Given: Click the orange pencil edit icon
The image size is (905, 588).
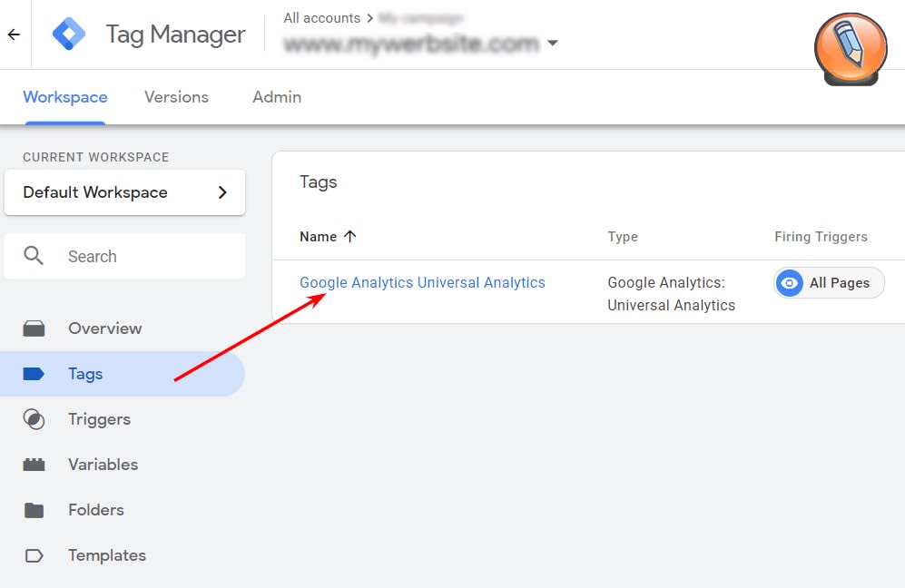Looking at the screenshot, I should pos(851,47).
